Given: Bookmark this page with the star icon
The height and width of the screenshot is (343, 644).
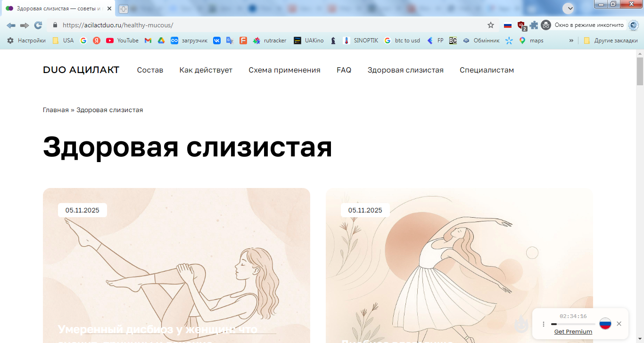Looking at the screenshot, I should tap(491, 25).
